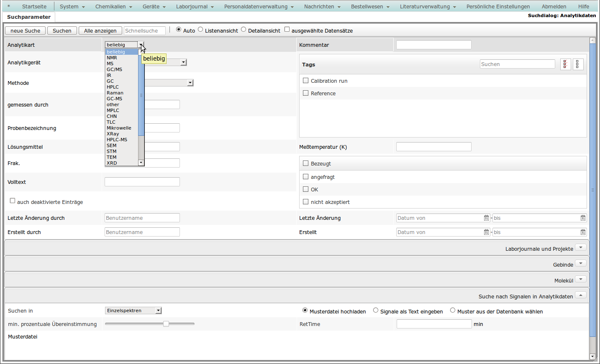Enable the Calibration run tag checkbox
The image size is (600, 364).
[x=305, y=81]
